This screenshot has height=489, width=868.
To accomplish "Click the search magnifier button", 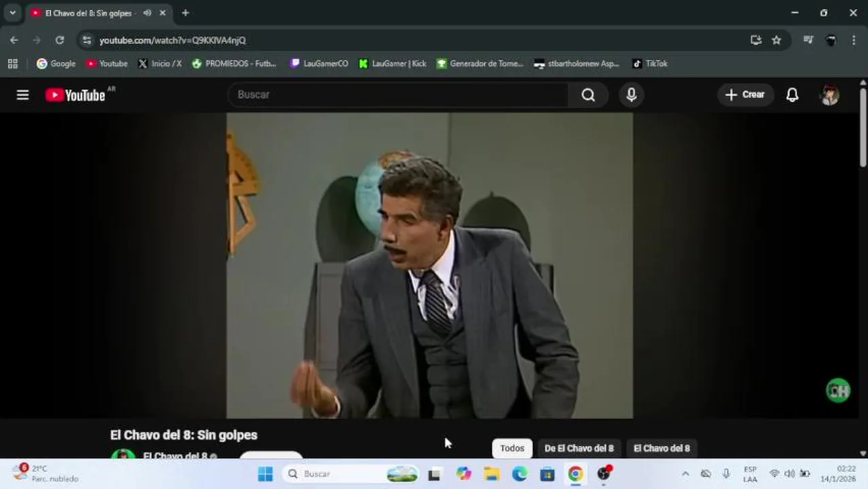I will (x=588, y=95).
